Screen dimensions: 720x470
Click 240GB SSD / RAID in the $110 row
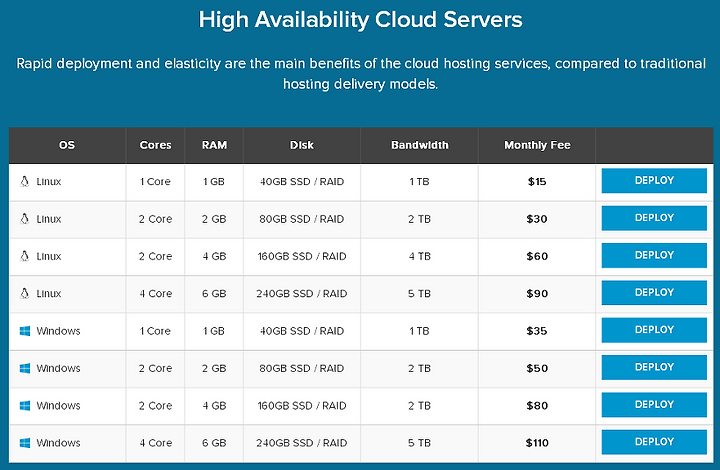click(x=302, y=443)
